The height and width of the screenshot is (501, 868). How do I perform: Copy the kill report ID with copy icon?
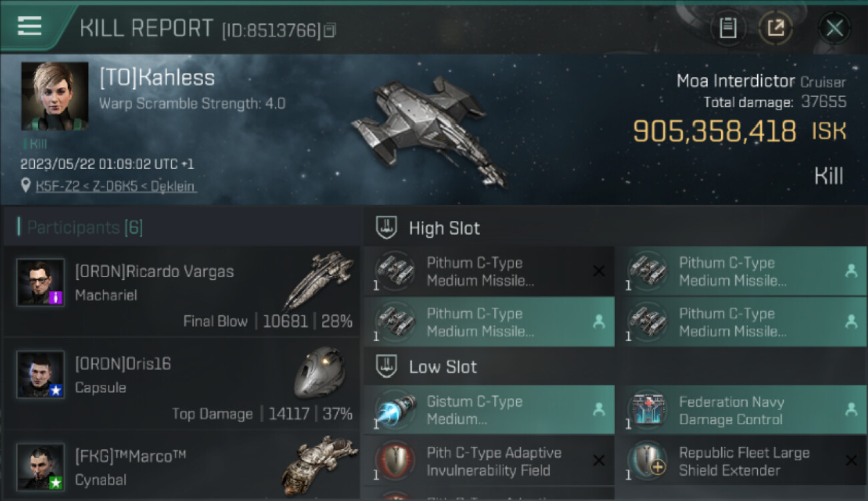[330, 31]
